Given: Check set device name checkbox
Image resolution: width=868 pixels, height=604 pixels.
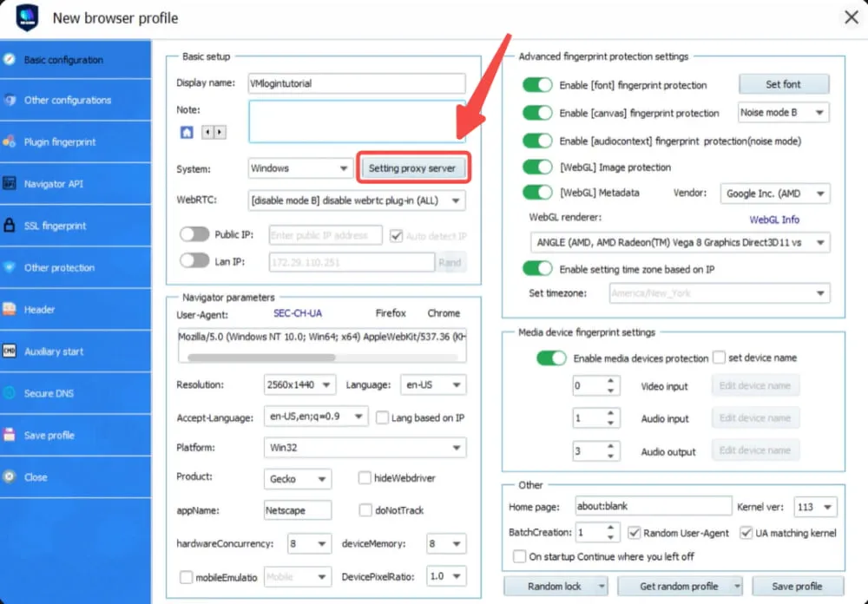Looking at the screenshot, I should point(719,357).
